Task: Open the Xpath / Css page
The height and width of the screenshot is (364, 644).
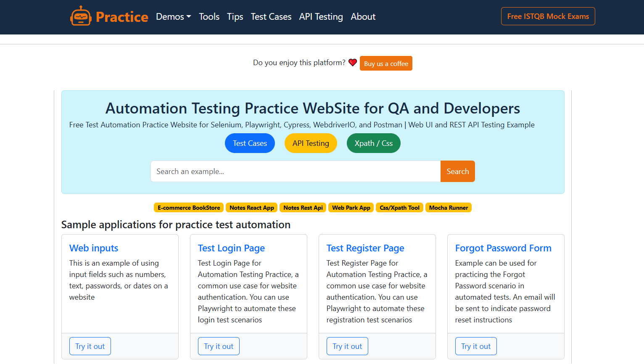Action: pos(373,143)
